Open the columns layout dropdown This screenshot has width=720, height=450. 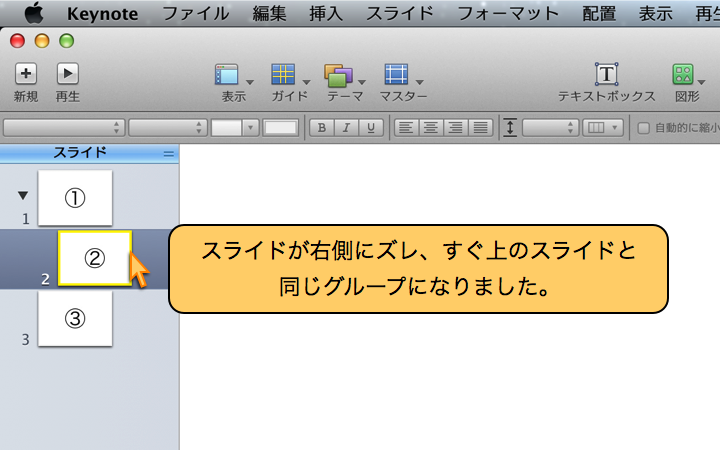(x=603, y=128)
